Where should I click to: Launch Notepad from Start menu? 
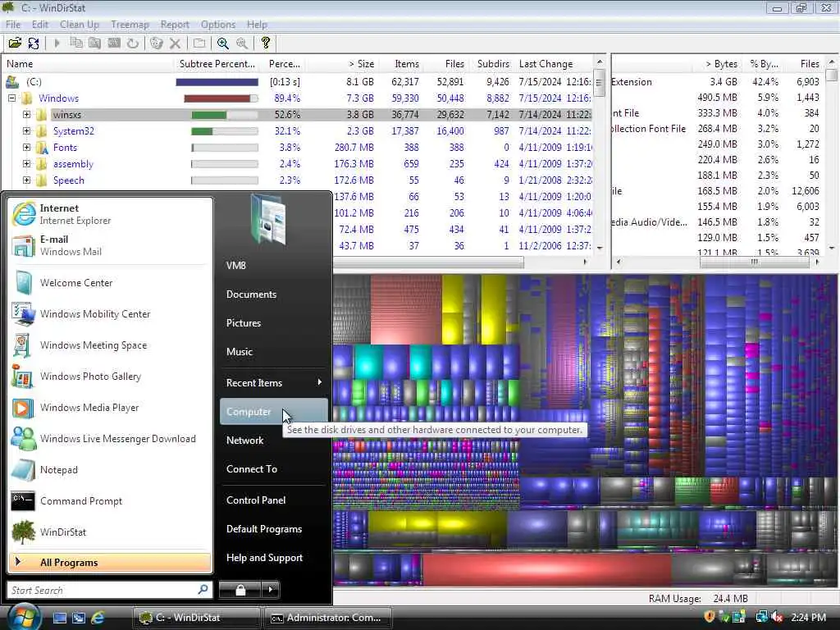pos(110,470)
